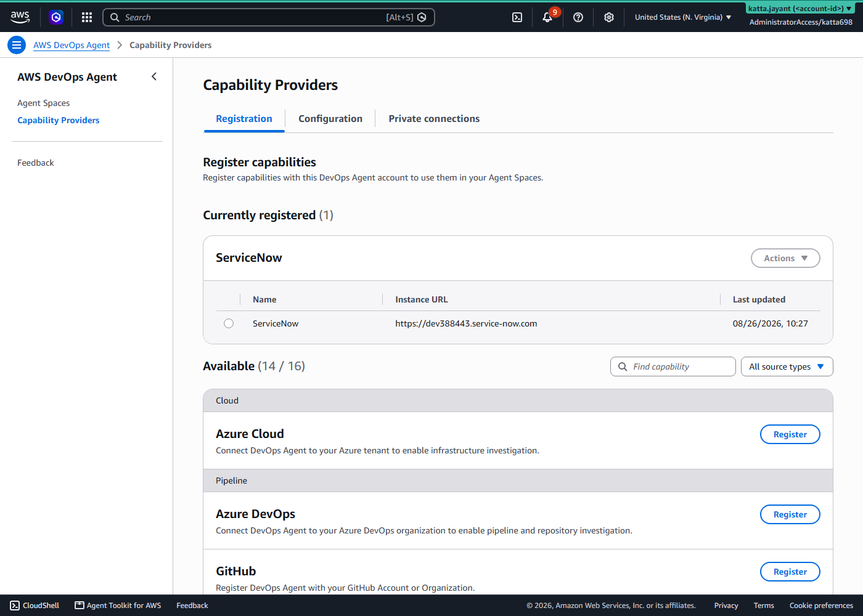Click the Pipeline category header row
Image resolution: width=863 pixels, height=616 pixels.
click(x=518, y=480)
